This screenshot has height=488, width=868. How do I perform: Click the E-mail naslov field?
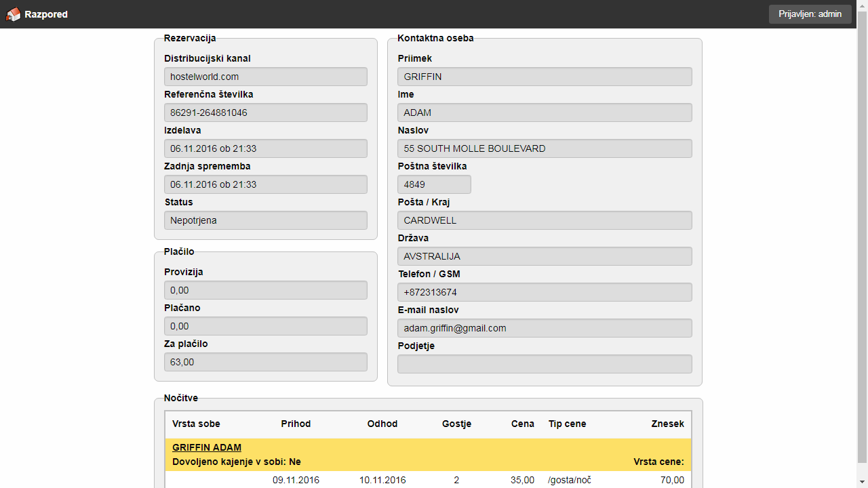pyautogui.click(x=544, y=328)
